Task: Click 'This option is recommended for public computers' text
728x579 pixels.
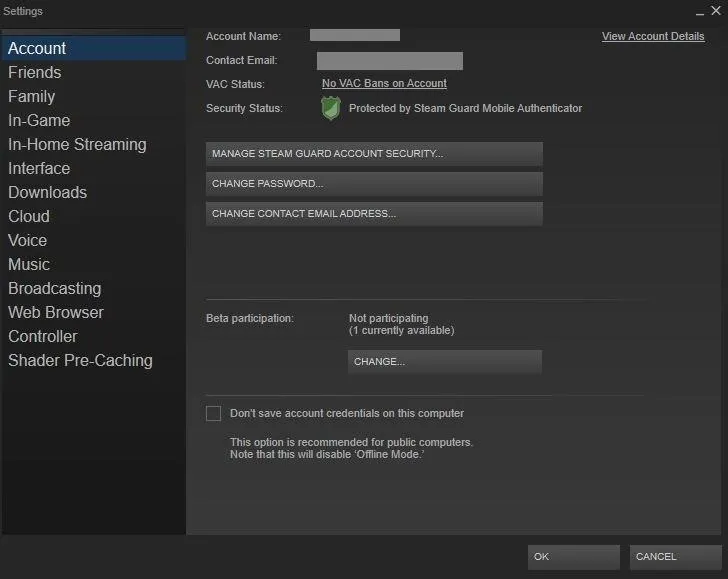Action: coord(351,442)
